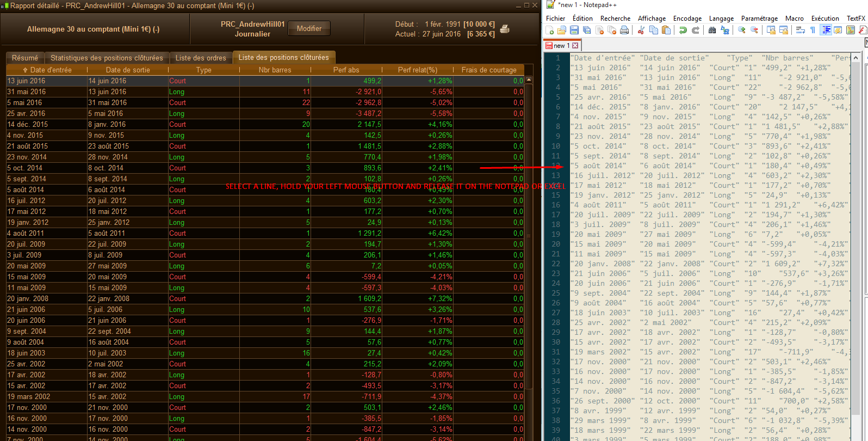Click line 2 text in the Notepad++ editor
Image resolution: width=868 pixels, height=441 pixels.
pos(700,68)
